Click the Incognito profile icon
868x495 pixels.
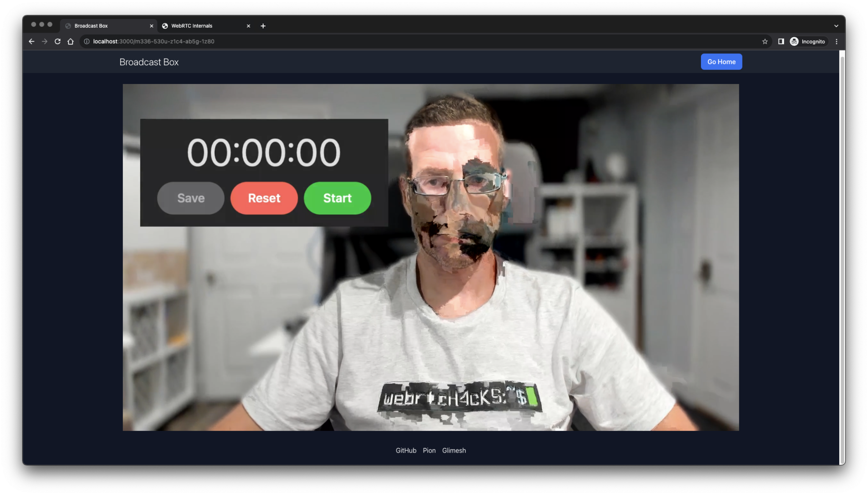795,41
